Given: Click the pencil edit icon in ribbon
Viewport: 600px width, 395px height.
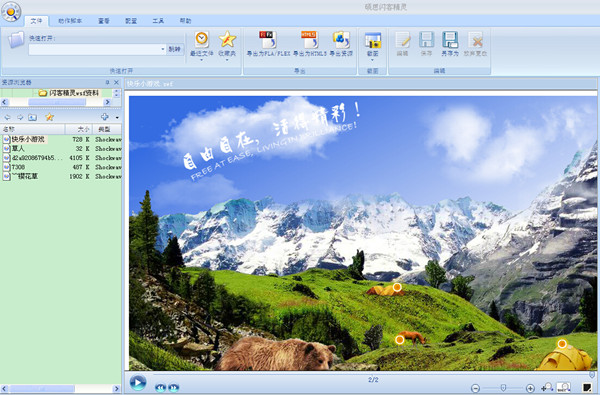Looking at the screenshot, I should pyautogui.click(x=403, y=40).
